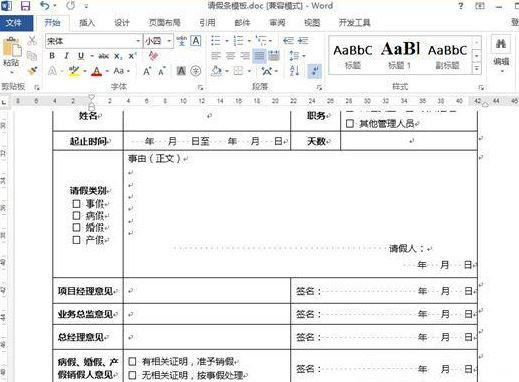Activate the Format Painter brush

click(32, 71)
